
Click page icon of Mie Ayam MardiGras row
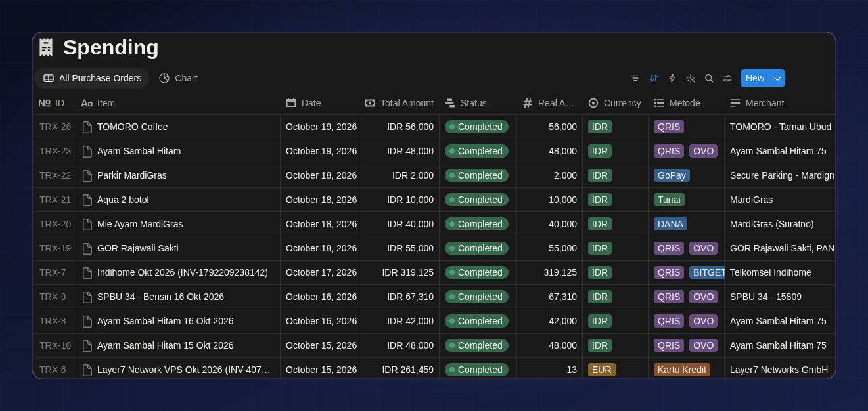tap(87, 225)
